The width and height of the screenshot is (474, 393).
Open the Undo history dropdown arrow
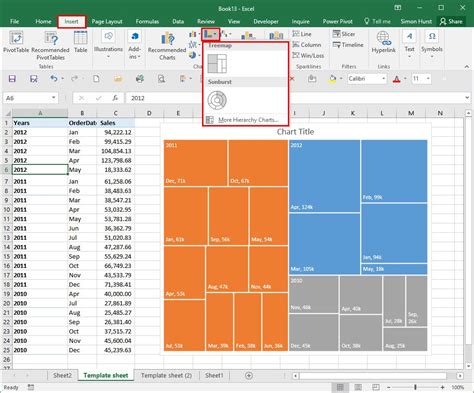click(62, 79)
